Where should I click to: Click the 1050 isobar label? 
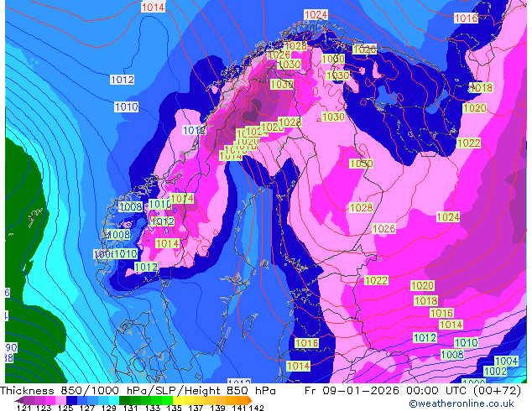[x=362, y=164]
